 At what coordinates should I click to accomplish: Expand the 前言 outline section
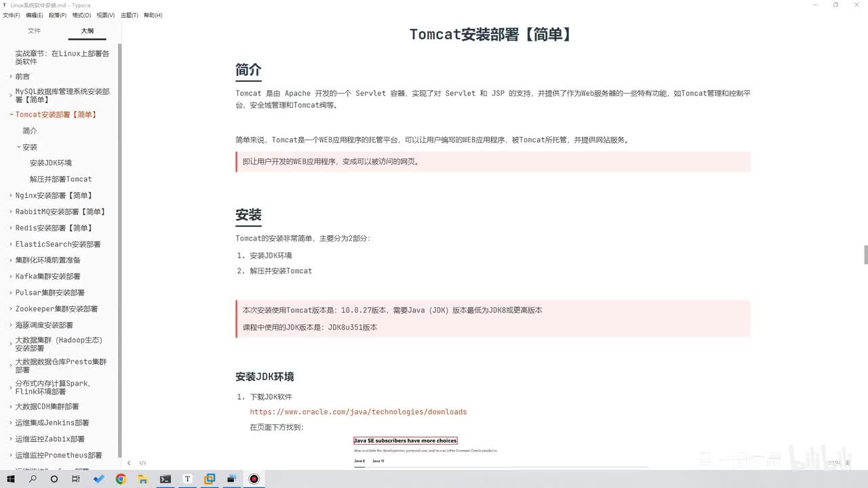[11, 77]
